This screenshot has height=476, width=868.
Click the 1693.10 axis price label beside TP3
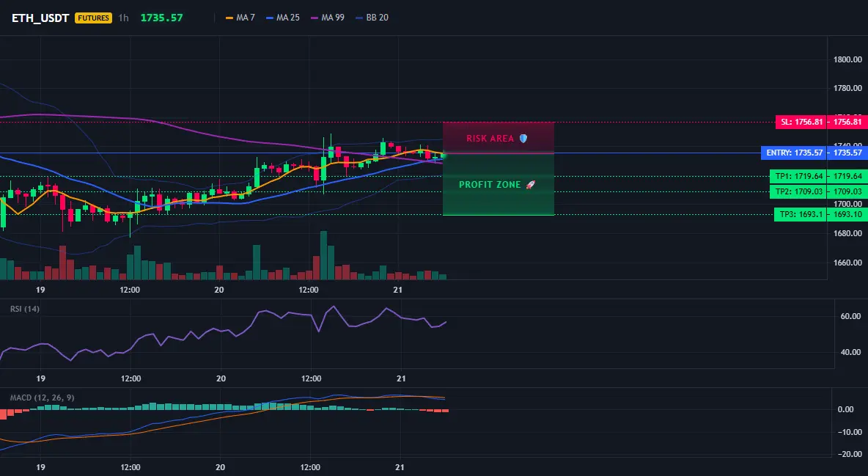[x=847, y=214]
